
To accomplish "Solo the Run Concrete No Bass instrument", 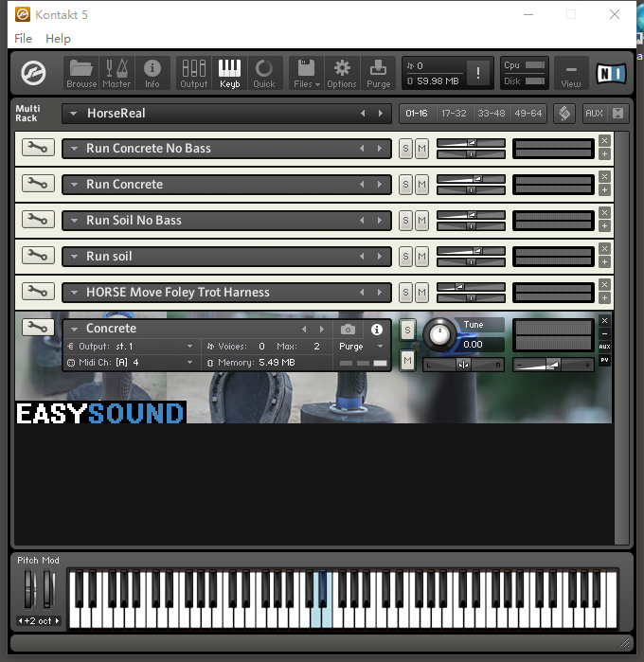I will 405,149.
